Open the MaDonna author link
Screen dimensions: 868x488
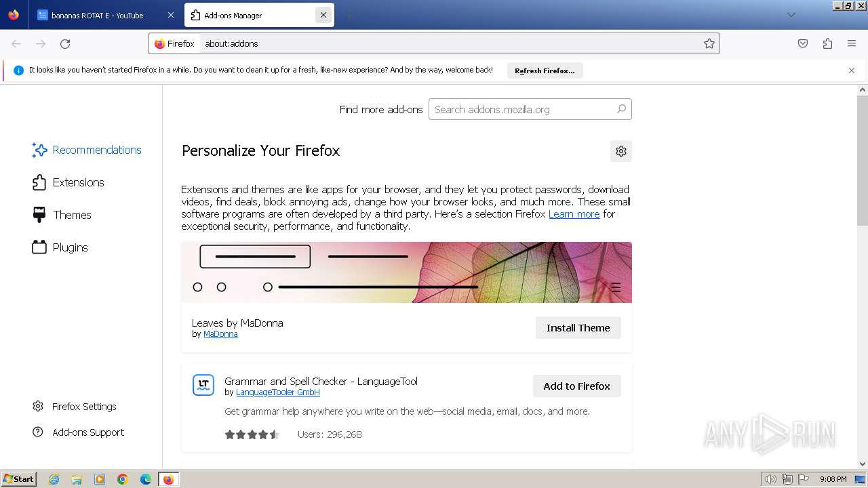click(220, 334)
